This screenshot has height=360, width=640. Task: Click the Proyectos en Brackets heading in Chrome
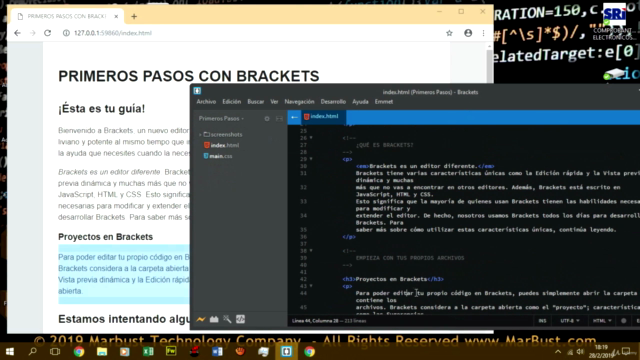(105, 237)
